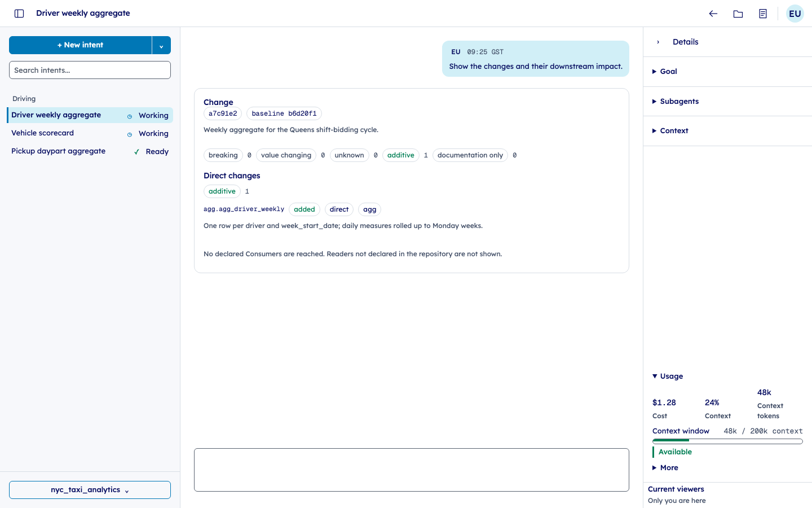Focus the Search intents field
The height and width of the screenshot is (508, 812).
90,70
